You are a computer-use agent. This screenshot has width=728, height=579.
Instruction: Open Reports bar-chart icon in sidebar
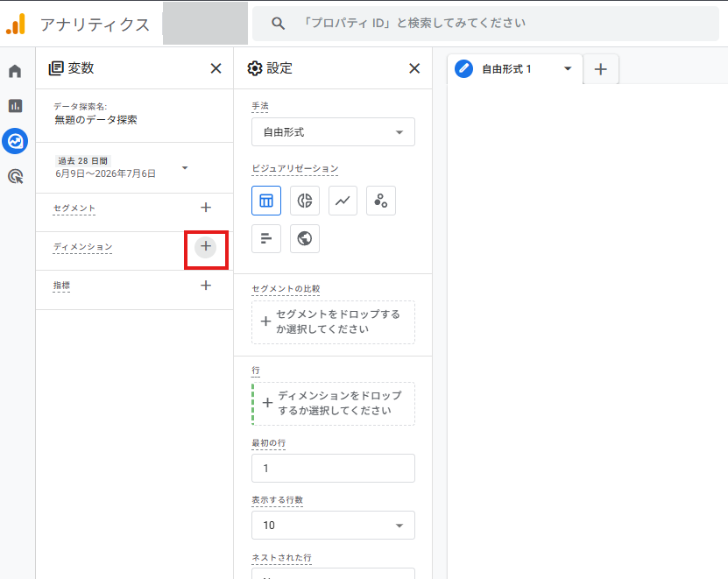(15, 106)
